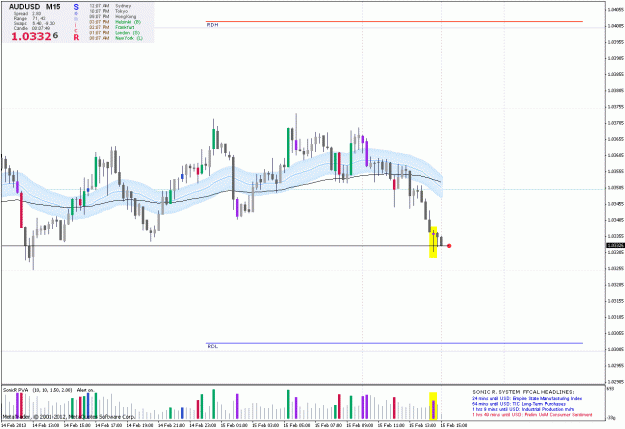Click the Sonic R vertical logo

[76, 22]
